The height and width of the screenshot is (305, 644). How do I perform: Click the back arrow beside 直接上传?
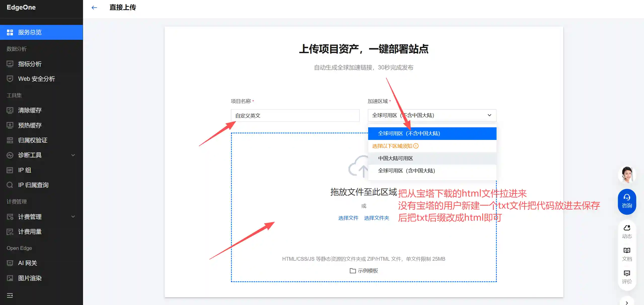[x=94, y=8]
